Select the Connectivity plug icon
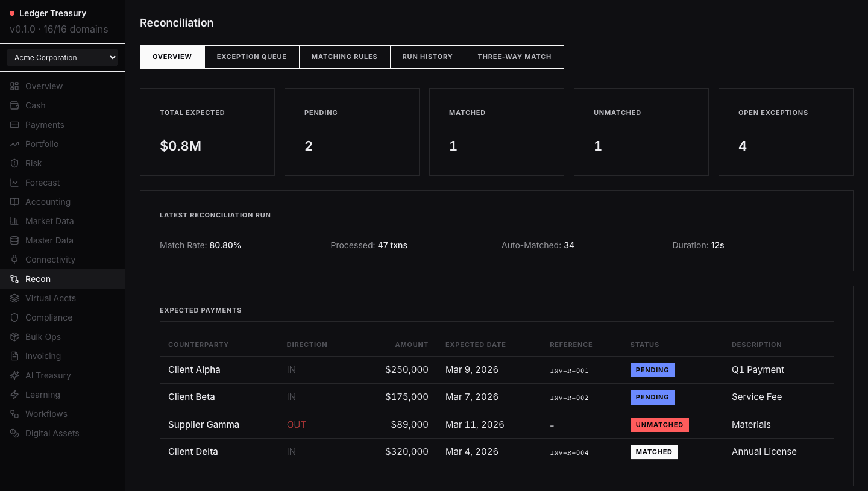The height and width of the screenshot is (491, 868). (x=14, y=260)
